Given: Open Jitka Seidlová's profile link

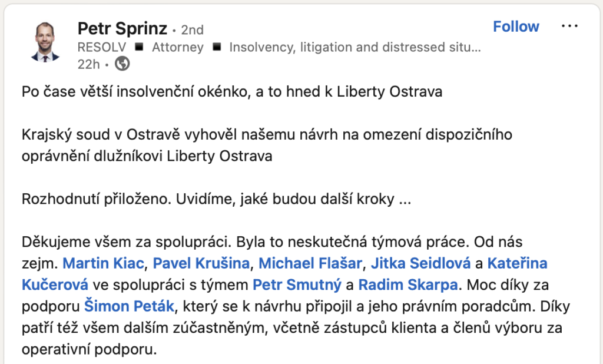Looking at the screenshot, I should click(420, 263).
